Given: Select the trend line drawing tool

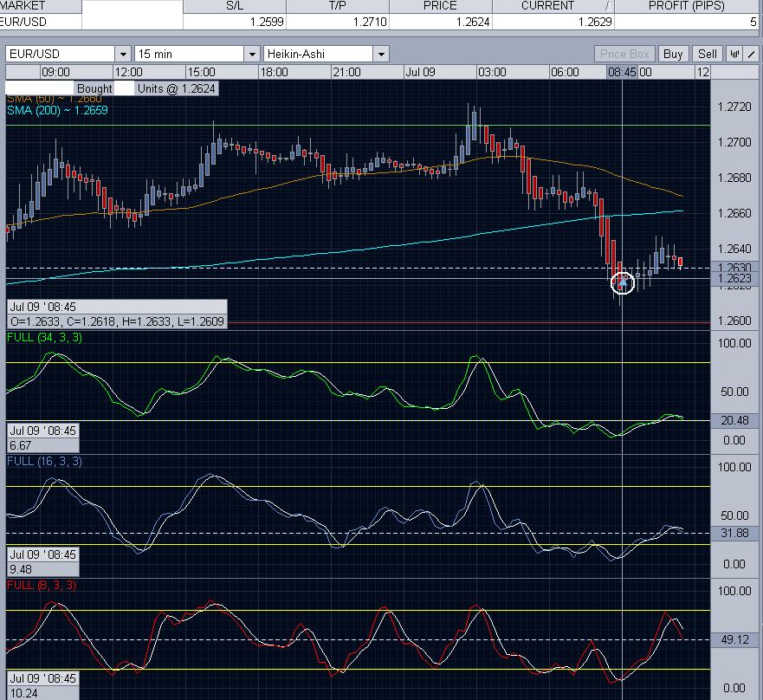Looking at the screenshot, I should pos(752,54).
